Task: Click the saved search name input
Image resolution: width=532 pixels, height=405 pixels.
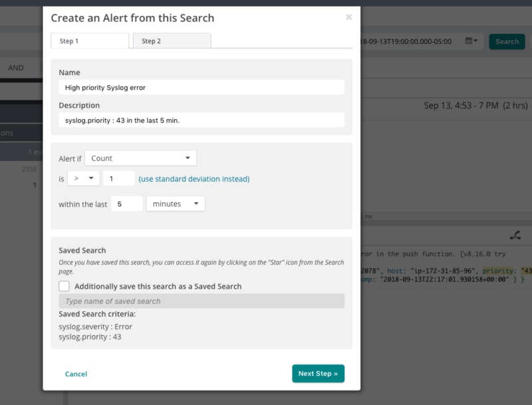Action: [x=201, y=301]
